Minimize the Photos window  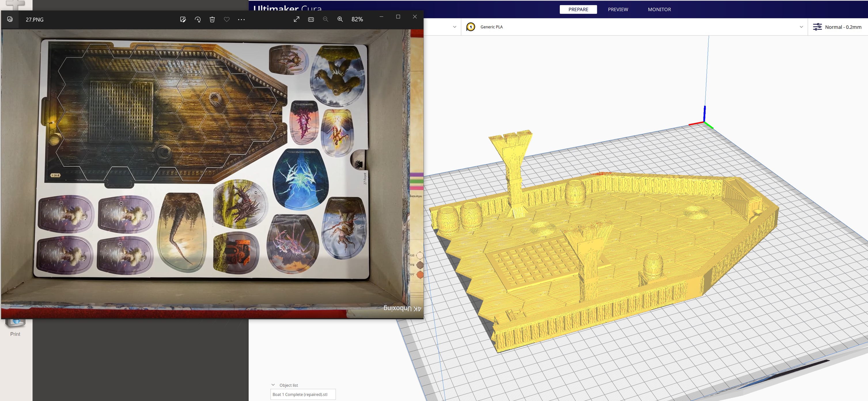click(x=381, y=16)
